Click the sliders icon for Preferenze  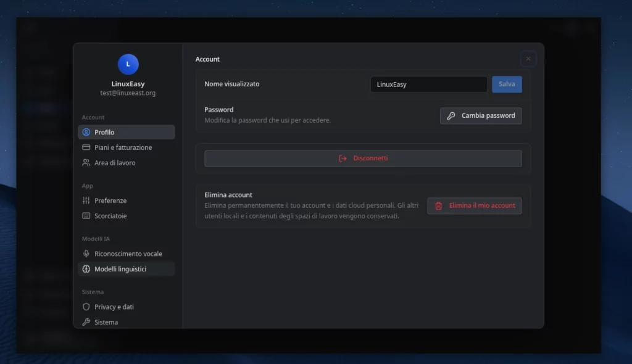click(86, 201)
